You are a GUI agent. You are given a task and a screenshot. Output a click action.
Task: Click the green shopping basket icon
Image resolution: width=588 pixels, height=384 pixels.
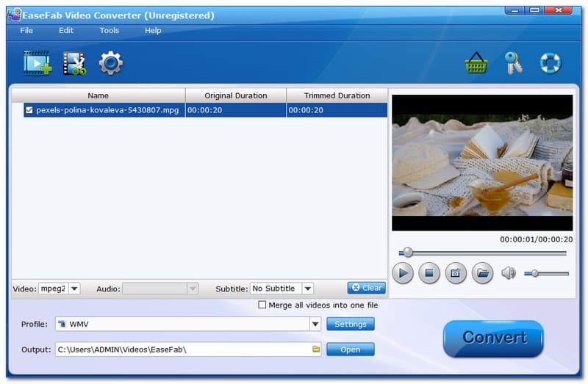tap(476, 62)
